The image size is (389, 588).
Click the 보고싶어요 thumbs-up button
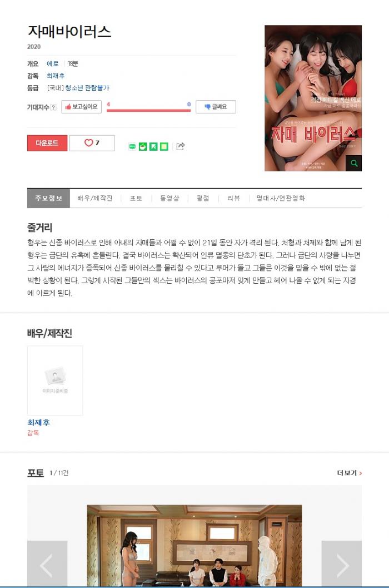[x=81, y=107]
